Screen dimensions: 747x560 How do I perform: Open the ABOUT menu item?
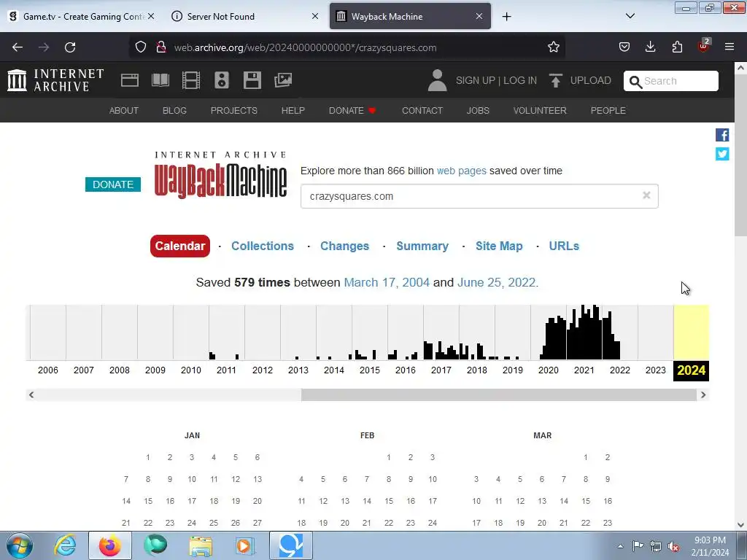124,111
